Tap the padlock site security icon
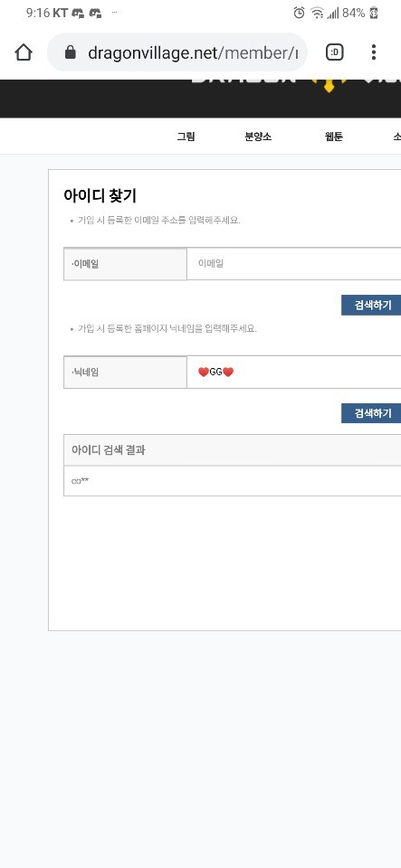 [70, 52]
